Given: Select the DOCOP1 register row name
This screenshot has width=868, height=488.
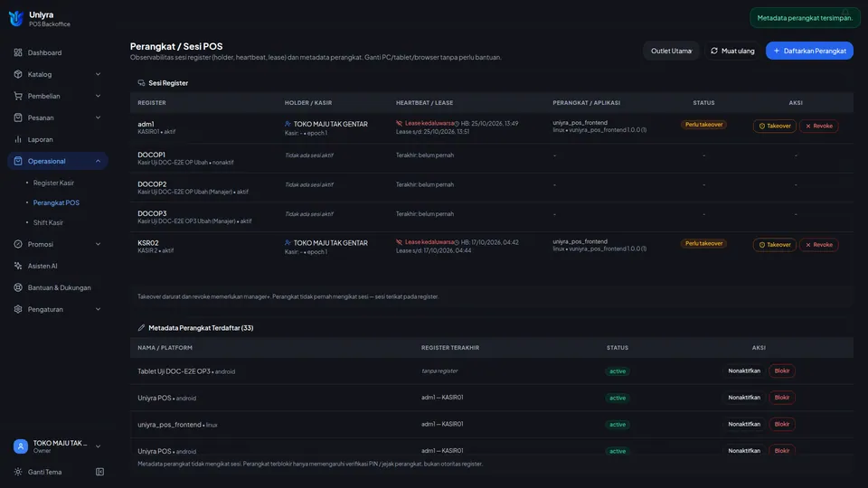Looking at the screenshot, I should point(151,155).
